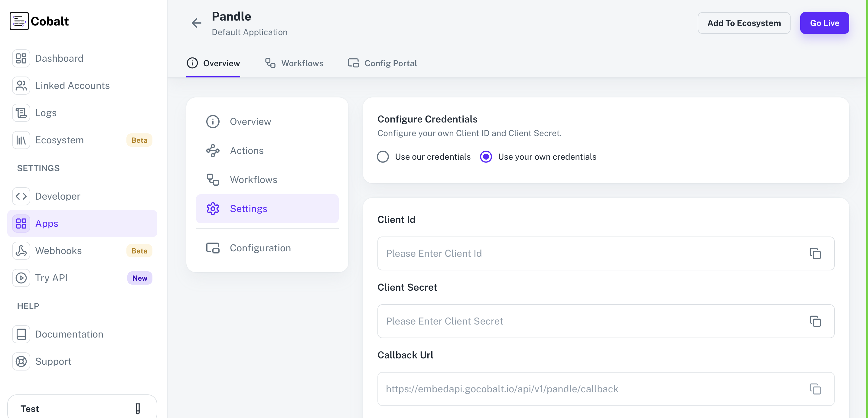Screen dimensions: 868x418
Task: Select the Use our credentials option
Action: pyautogui.click(x=383, y=156)
